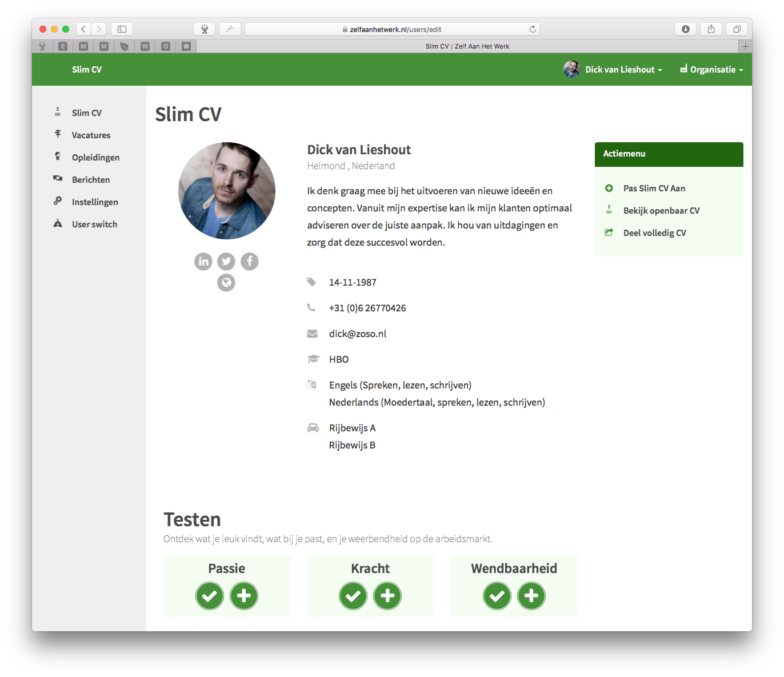
Task: Click the birth date 14-11-1987
Action: point(353,282)
